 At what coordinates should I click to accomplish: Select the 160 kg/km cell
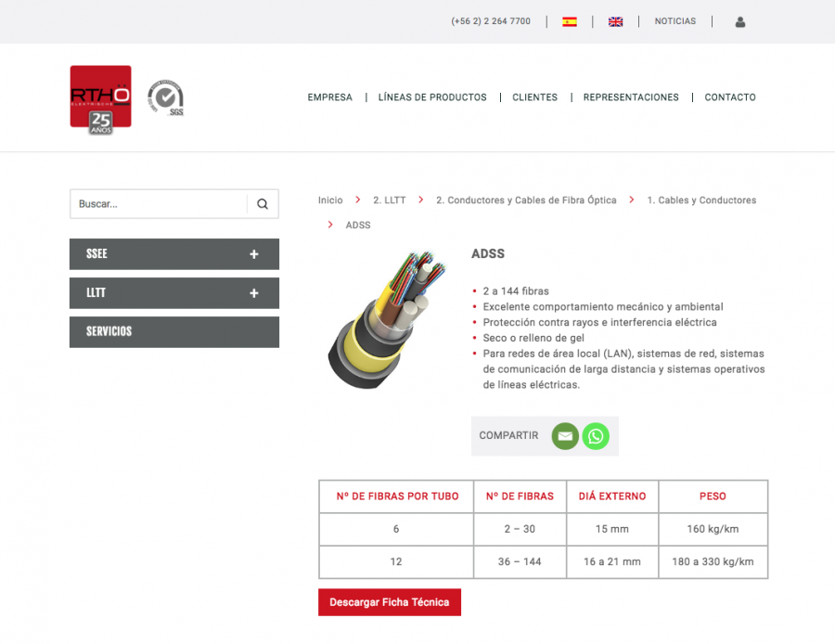pos(713,530)
